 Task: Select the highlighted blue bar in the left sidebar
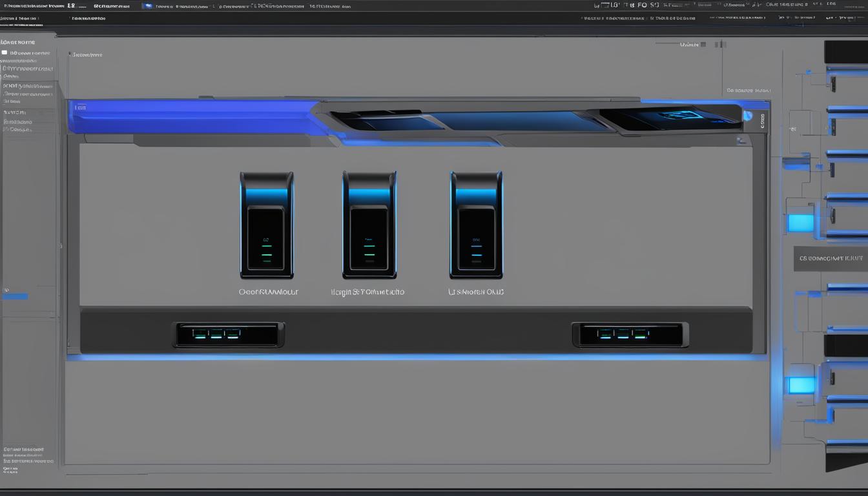[14, 296]
